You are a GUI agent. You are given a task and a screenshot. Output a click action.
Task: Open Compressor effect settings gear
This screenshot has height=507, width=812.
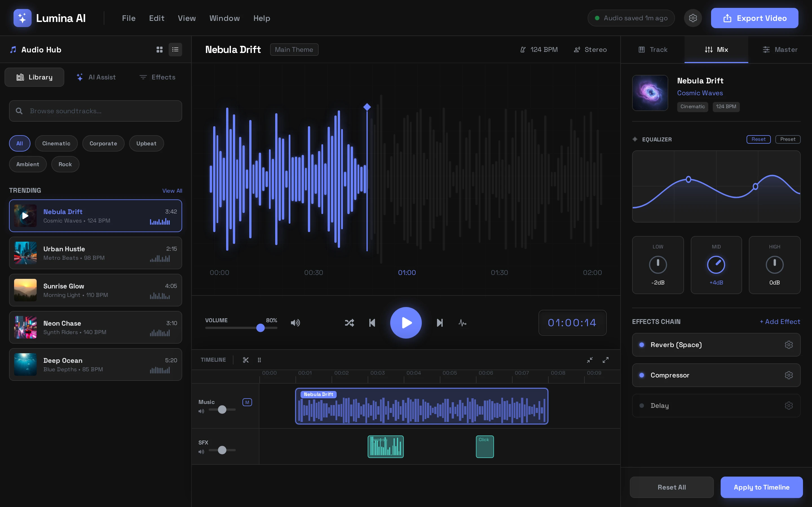789,375
